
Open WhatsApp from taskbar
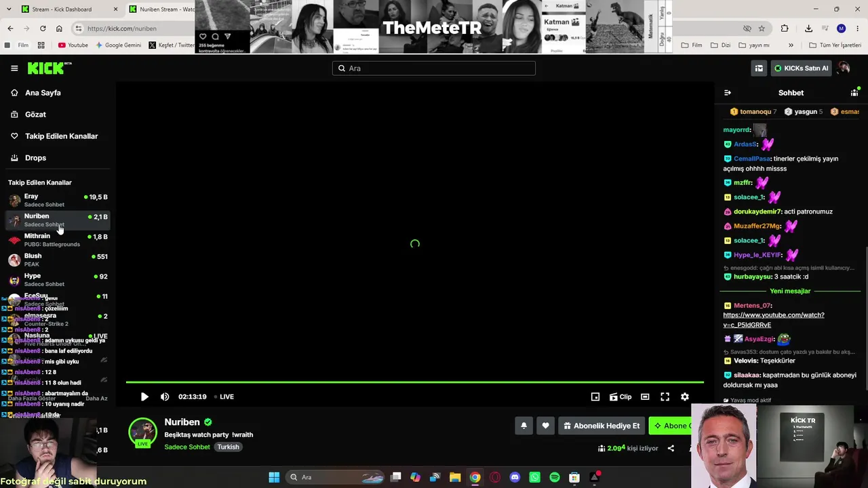(534, 477)
